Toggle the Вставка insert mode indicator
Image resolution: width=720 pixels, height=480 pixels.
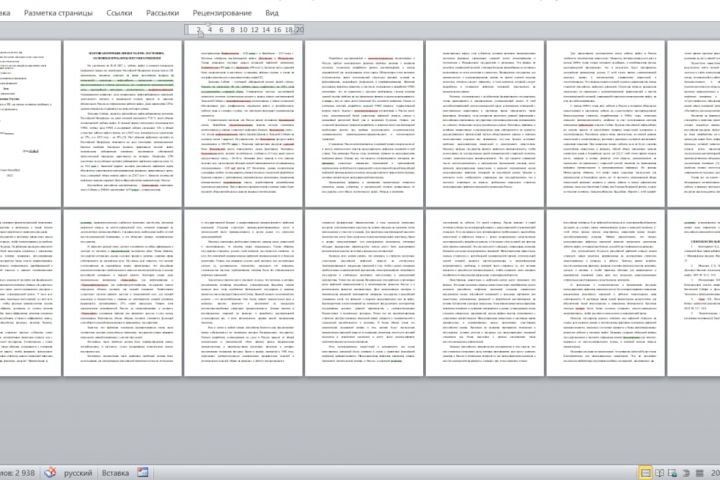[x=115, y=473]
